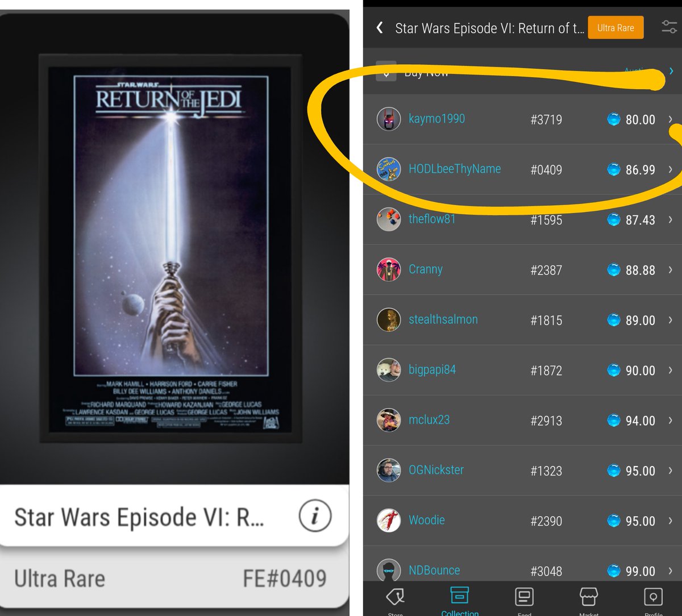Tap the Ultra Rare rarity badge

coord(616,28)
